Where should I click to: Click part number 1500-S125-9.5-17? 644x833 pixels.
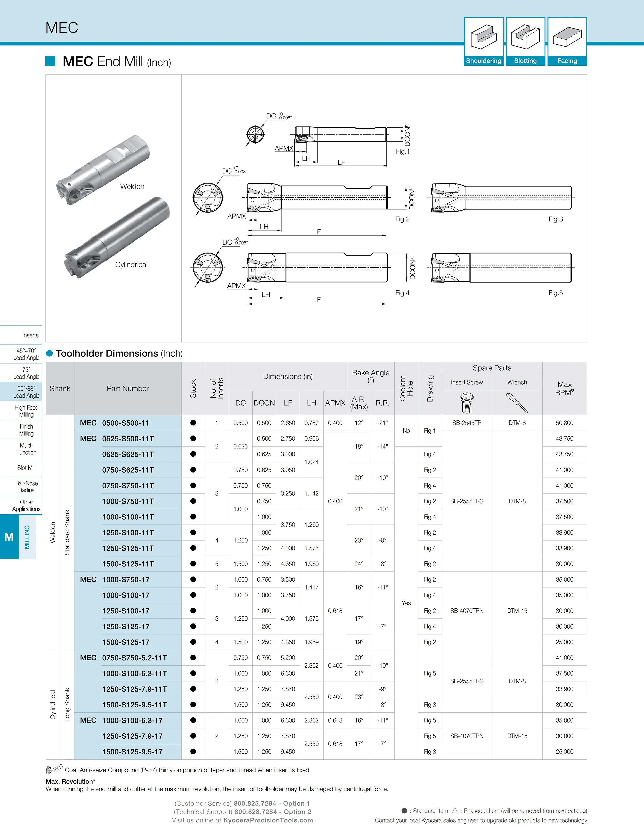(x=132, y=752)
